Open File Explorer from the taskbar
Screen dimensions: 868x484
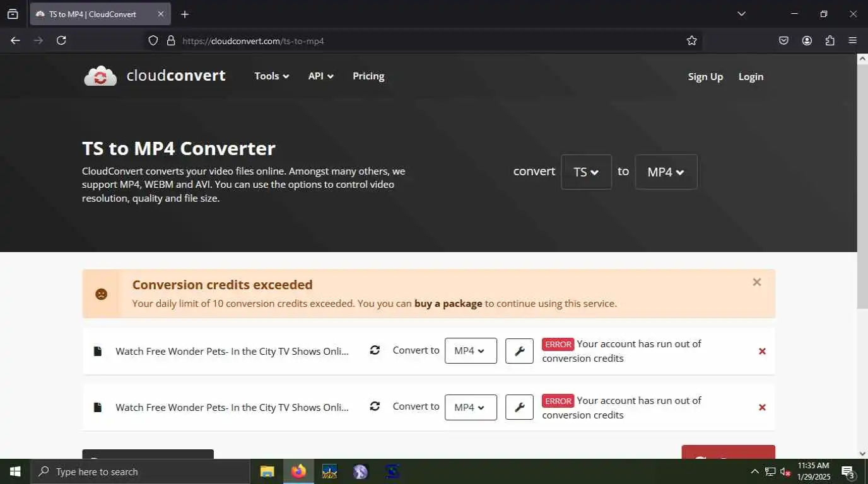coord(267,471)
